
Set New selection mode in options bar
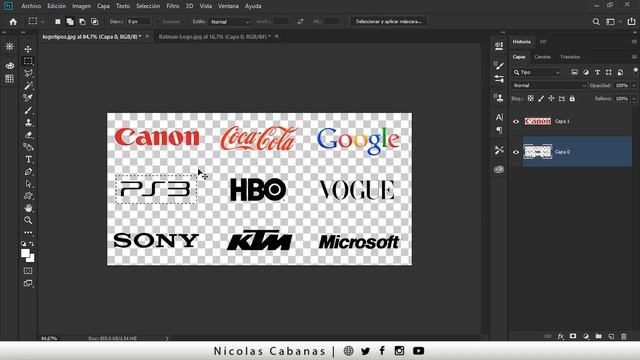(x=58, y=22)
